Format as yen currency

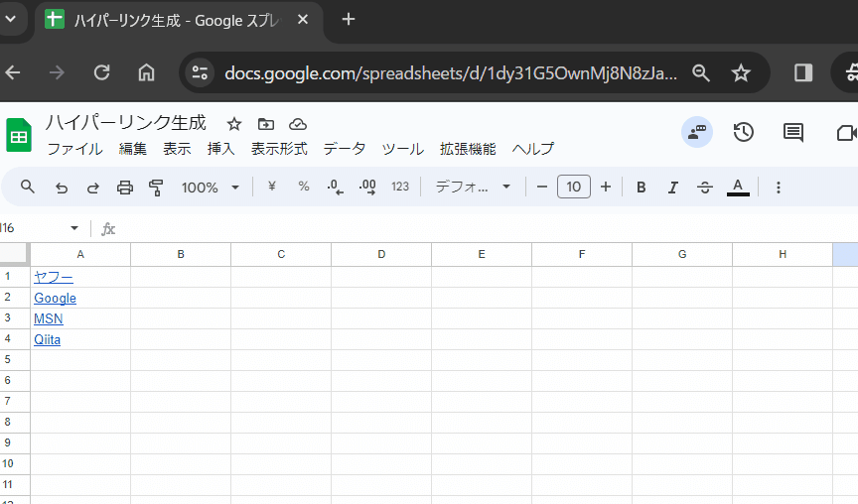(271, 187)
